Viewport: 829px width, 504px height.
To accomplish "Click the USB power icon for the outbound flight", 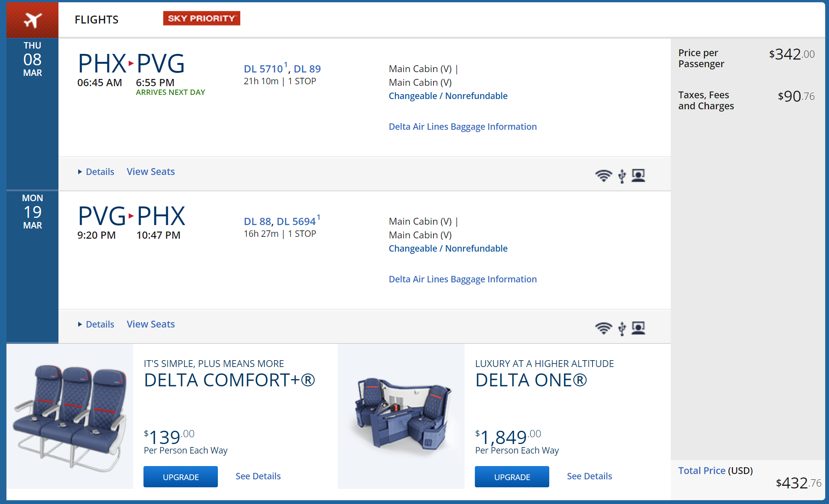I will click(622, 176).
